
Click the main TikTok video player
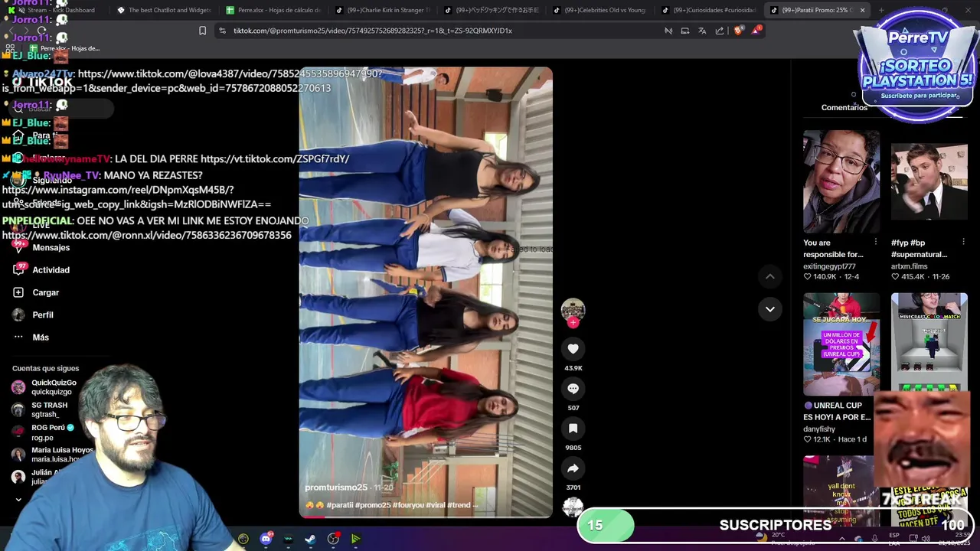425,291
